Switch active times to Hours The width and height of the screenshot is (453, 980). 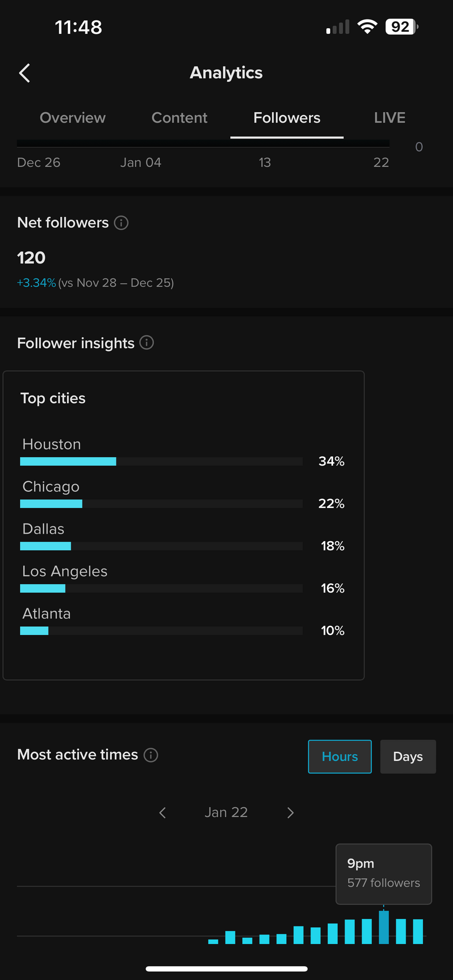point(340,756)
